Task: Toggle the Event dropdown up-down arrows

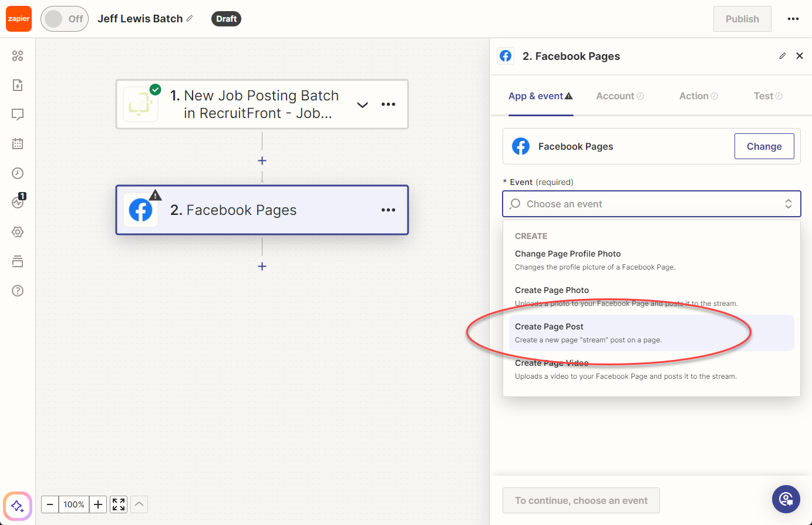Action: [x=789, y=204]
